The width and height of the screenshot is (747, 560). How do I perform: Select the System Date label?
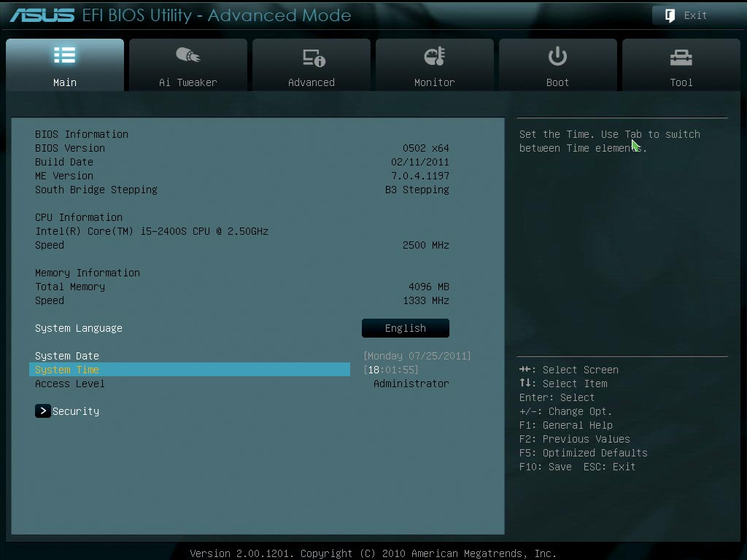pyautogui.click(x=66, y=356)
